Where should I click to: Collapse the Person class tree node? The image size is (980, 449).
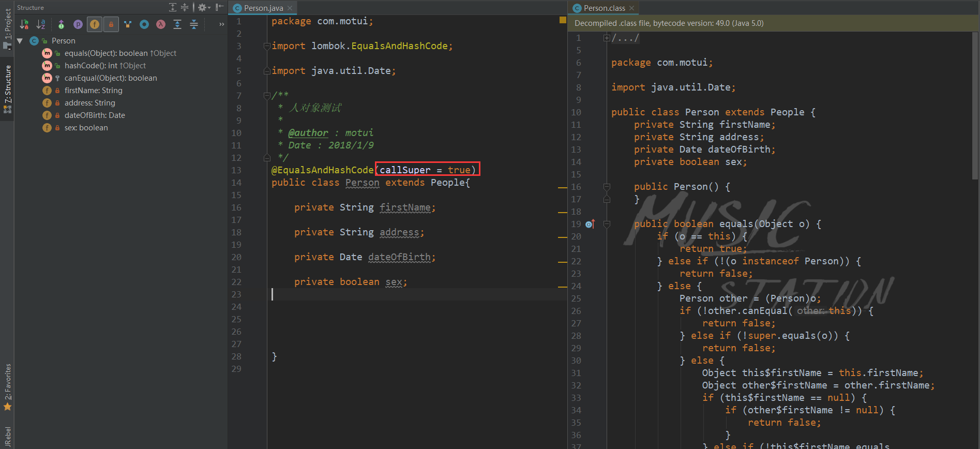[20, 41]
